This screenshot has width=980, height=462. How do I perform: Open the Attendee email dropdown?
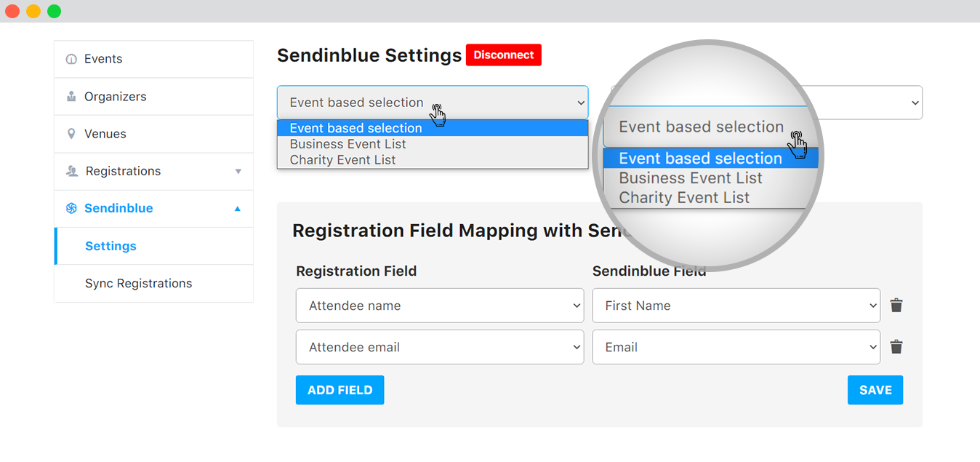click(x=440, y=347)
